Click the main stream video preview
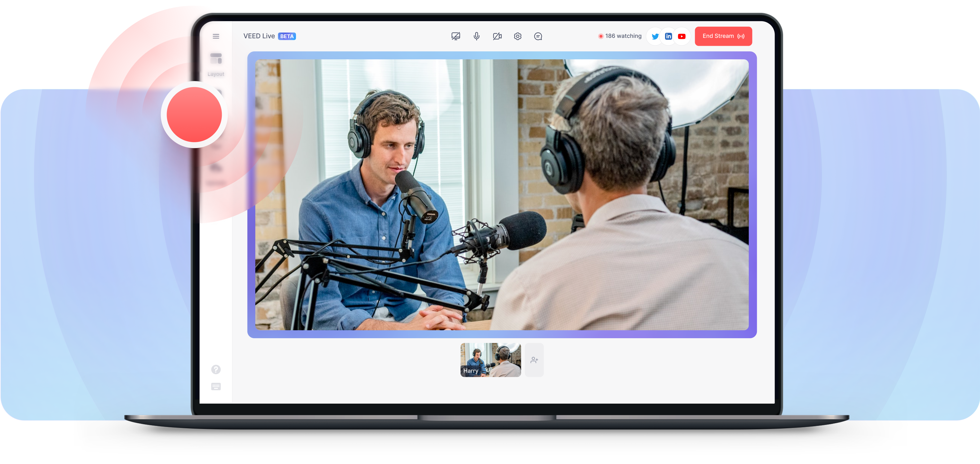980x464 pixels. [502, 195]
